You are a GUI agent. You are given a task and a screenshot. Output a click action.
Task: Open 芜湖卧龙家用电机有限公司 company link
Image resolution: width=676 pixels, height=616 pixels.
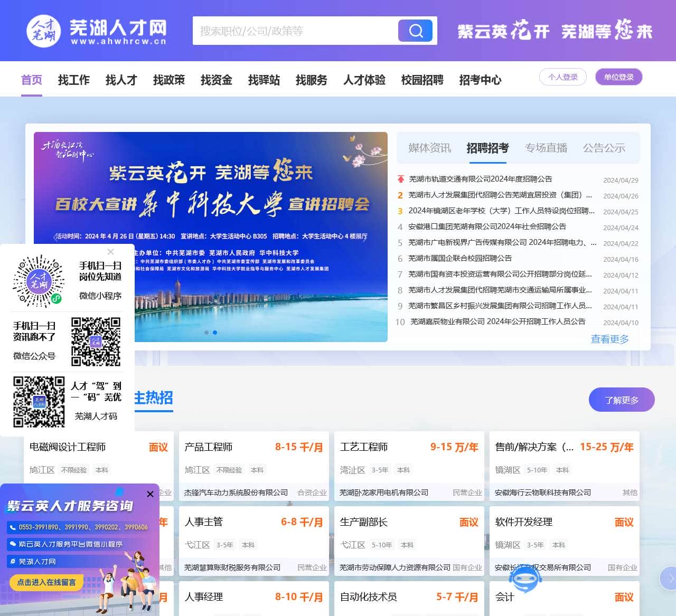click(x=384, y=492)
